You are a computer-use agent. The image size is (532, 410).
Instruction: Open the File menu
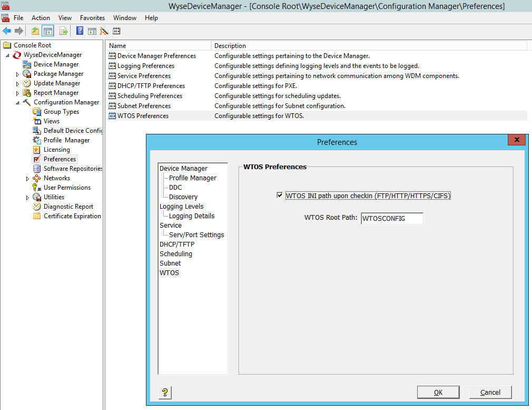click(x=18, y=18)
